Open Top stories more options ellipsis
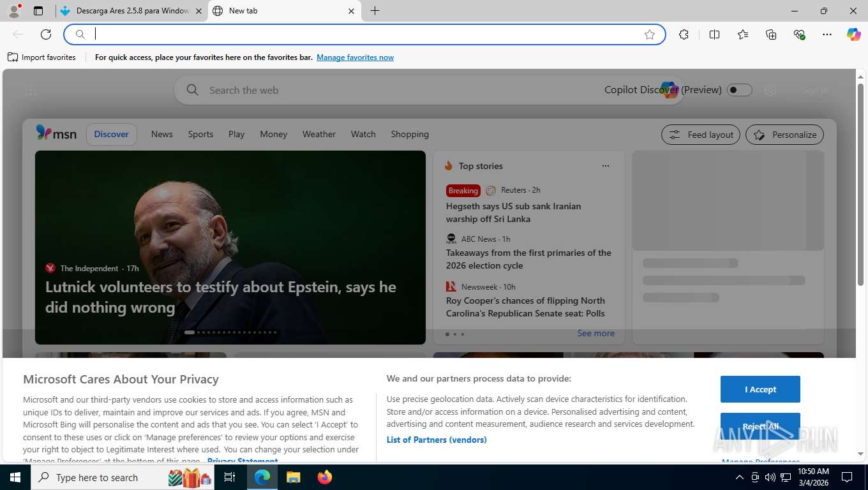 click(x=606, y=166)
